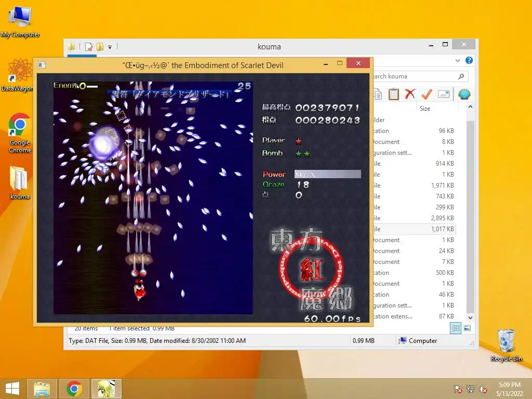Launch Google Chrome from the desktop shortcut
Viewport: 532px width, 399px height.
tap(20, 133)
